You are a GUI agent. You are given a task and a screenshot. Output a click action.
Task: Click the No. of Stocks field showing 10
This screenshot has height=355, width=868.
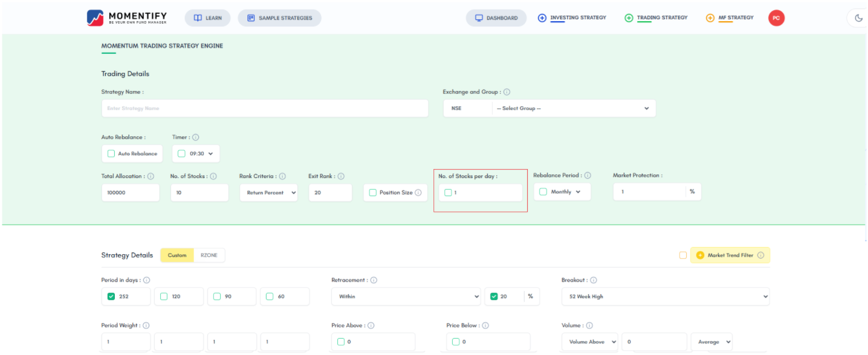[x=199, y=193]
